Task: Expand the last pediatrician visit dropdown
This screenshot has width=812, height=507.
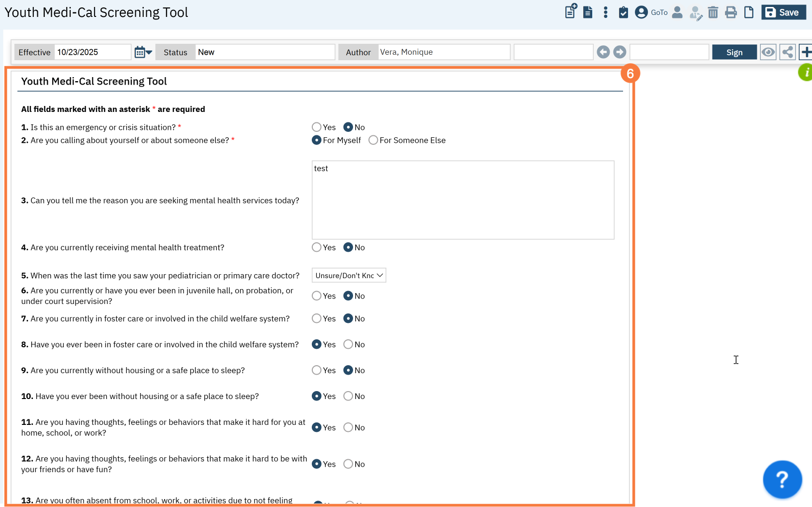Action: [x=349, y=276]
